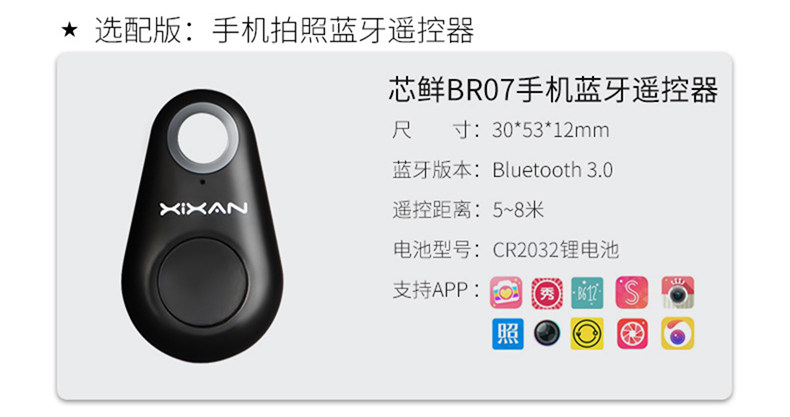Click the red grapefruit shutter app icon

pyautogui.click(x=632, y=333)
